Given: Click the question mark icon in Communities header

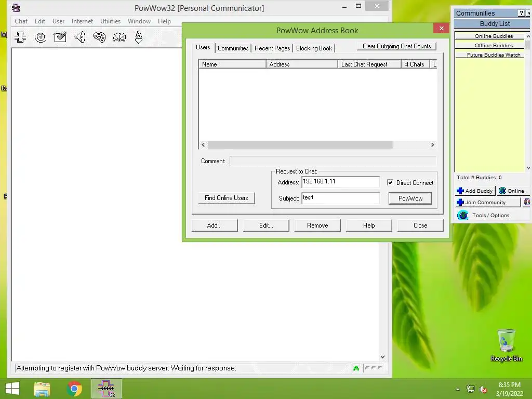Looking at the screenshot, I should (x=522, y=13).
